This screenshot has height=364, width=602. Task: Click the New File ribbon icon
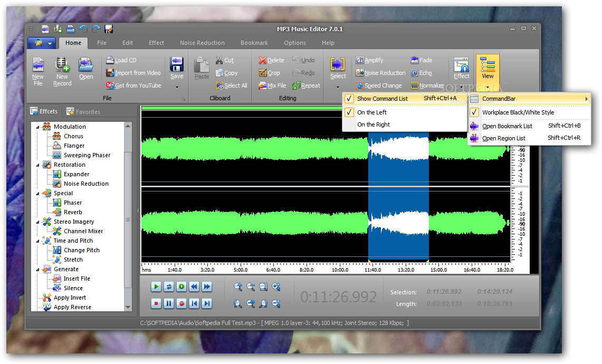37,72
